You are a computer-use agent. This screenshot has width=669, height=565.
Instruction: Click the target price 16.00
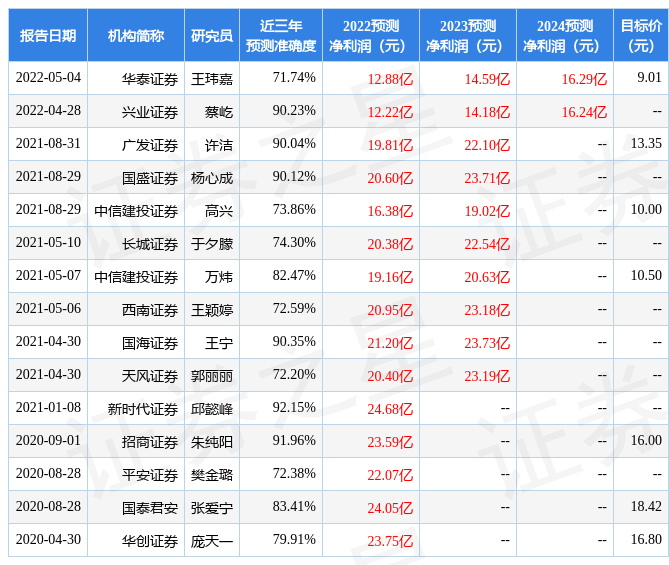[x=646, y=441]
